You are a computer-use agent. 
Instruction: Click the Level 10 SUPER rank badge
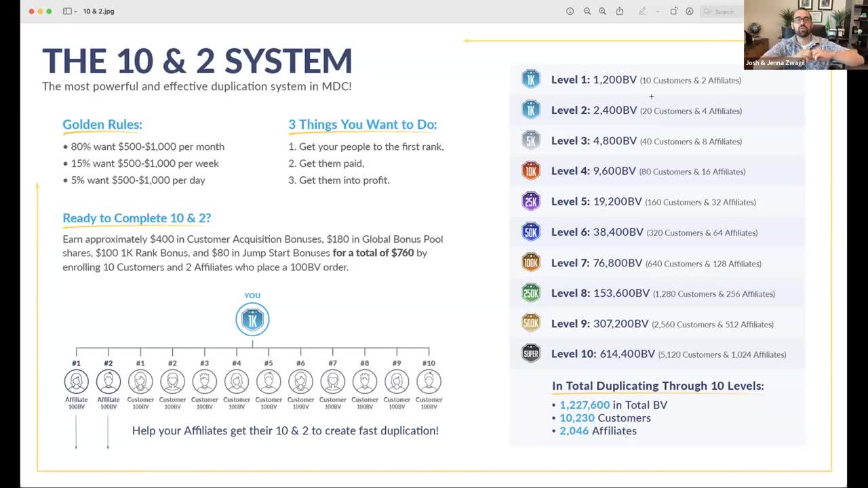click(531, 354)
